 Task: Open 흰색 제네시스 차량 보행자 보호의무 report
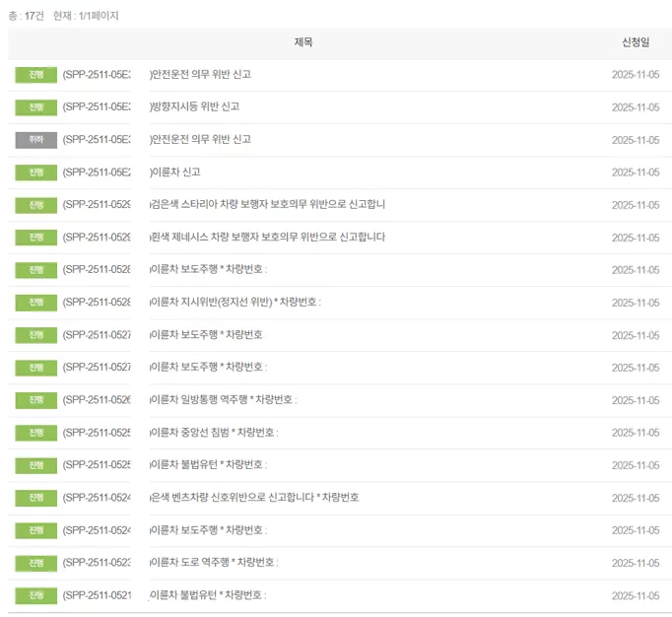click(267, 238)
